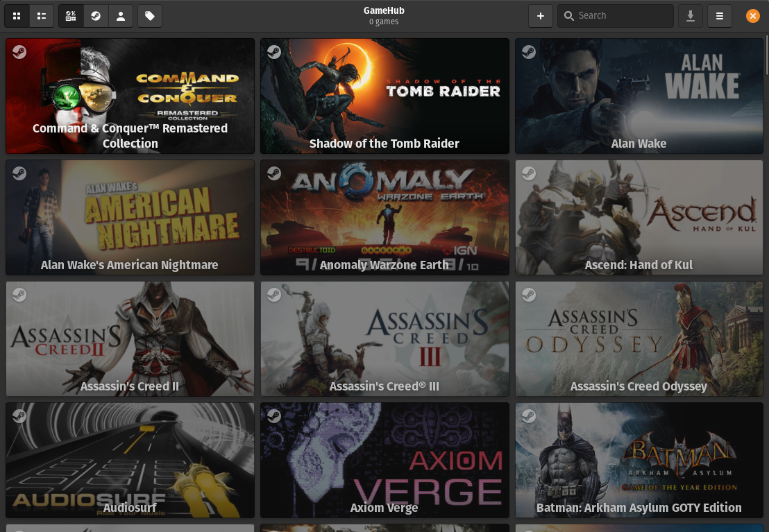Click the Steam badge on Axiom Verge's card
This screenshot has height=532, width=769.
point(274,416)
